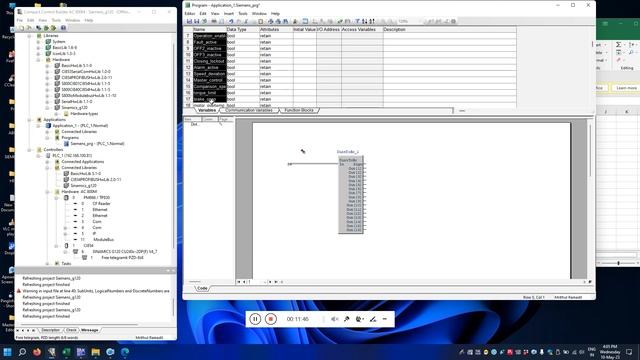Screen dimensions: 640x360
Task: Open Windows Start menu
Action: click(x=7, y=352)
